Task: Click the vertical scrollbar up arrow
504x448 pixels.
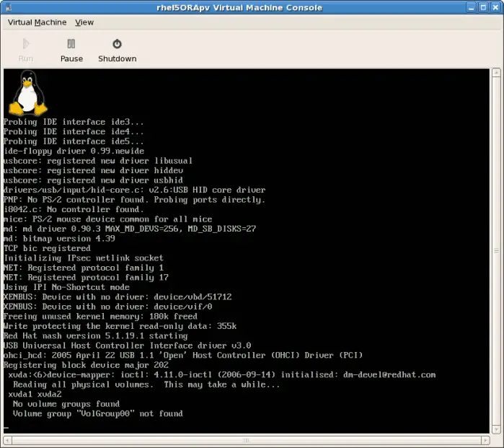Action: (495, 74)
